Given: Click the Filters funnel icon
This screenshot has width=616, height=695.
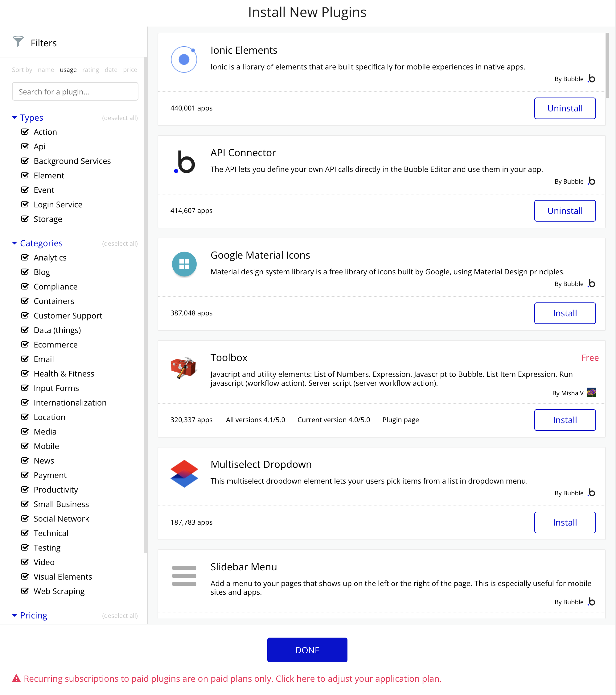Looking at the screenshot, I should tap(18, 41).
